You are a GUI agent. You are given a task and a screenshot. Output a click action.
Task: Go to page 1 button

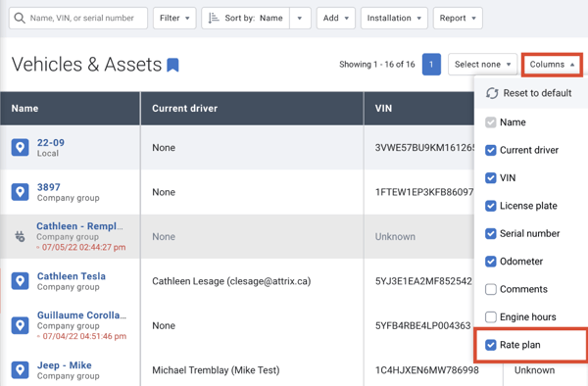click(x=431, y=65)
